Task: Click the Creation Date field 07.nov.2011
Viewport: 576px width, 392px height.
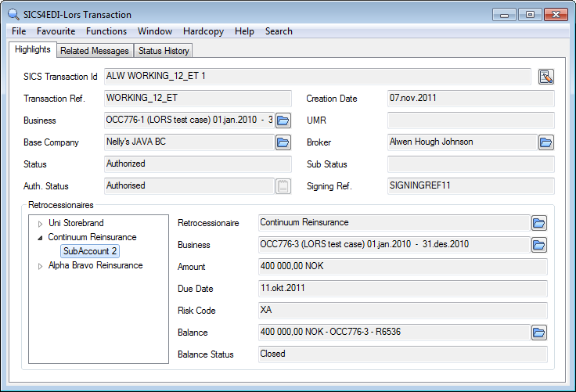Action: [x=470, y=99]
